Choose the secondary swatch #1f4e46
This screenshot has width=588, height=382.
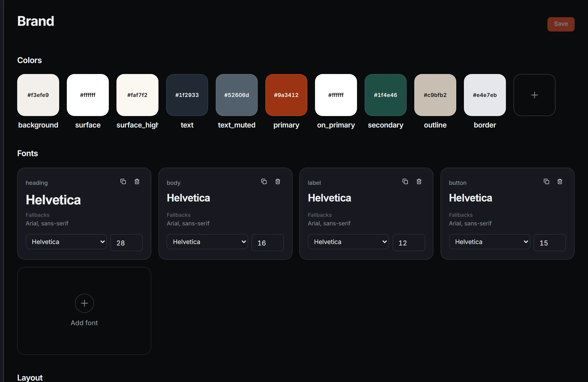point(386,95)
